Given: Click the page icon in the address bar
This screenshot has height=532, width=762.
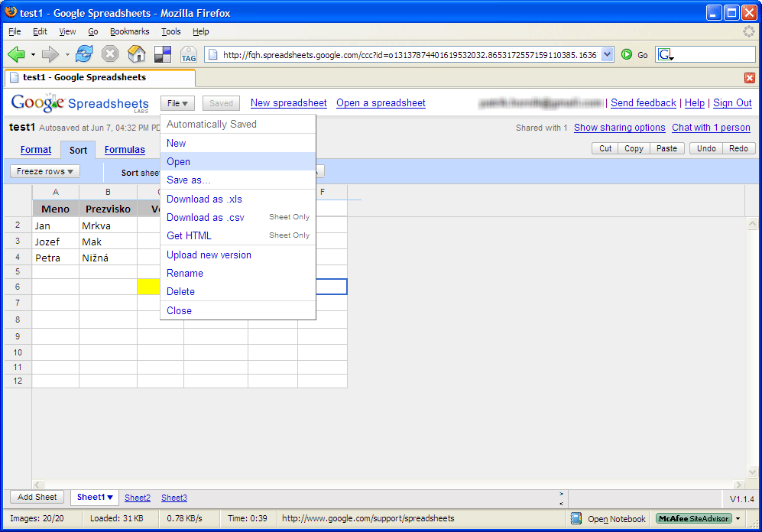Looking at the screenshot, I should [x=212, y=55].
